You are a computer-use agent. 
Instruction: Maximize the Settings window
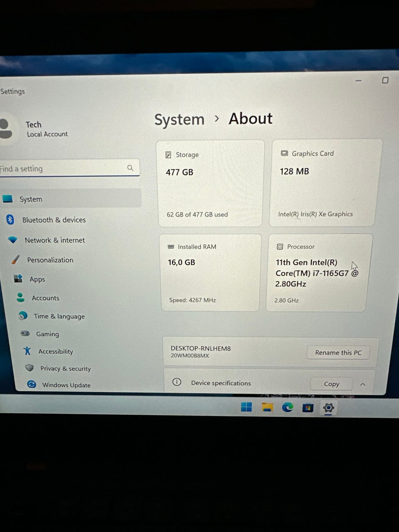click(385, 80)
